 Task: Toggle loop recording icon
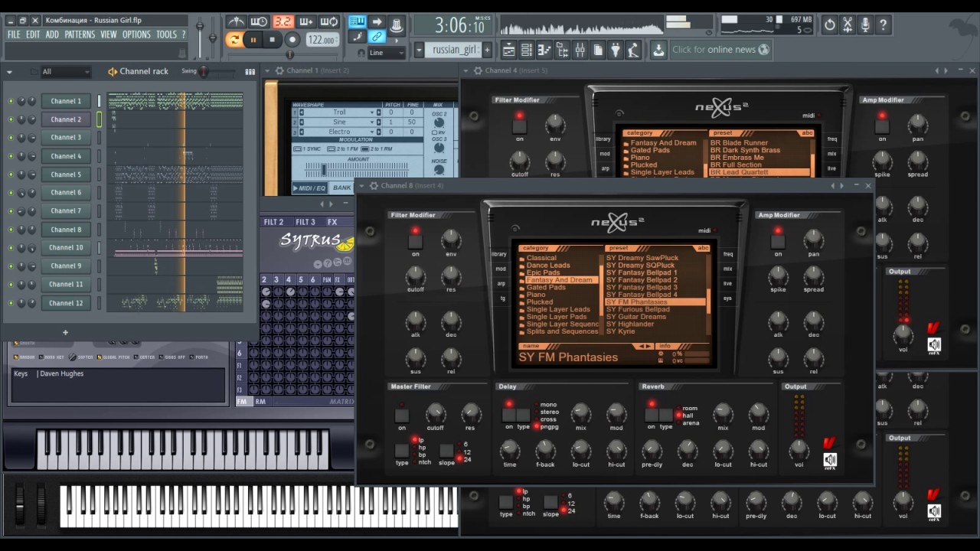[x=329, y=21]
